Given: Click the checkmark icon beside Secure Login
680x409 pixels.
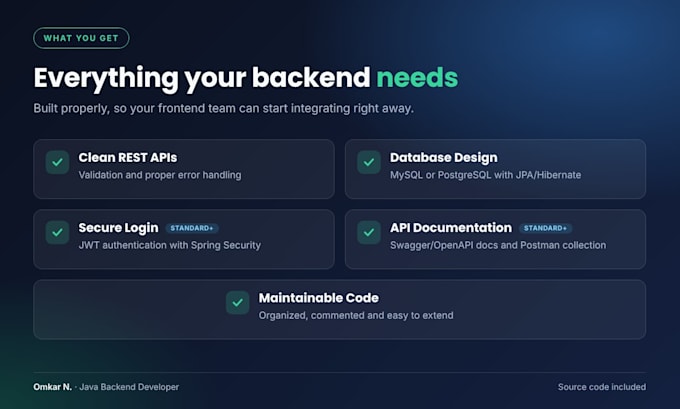Looking at the screenshot, I should [x=57, y=232].
